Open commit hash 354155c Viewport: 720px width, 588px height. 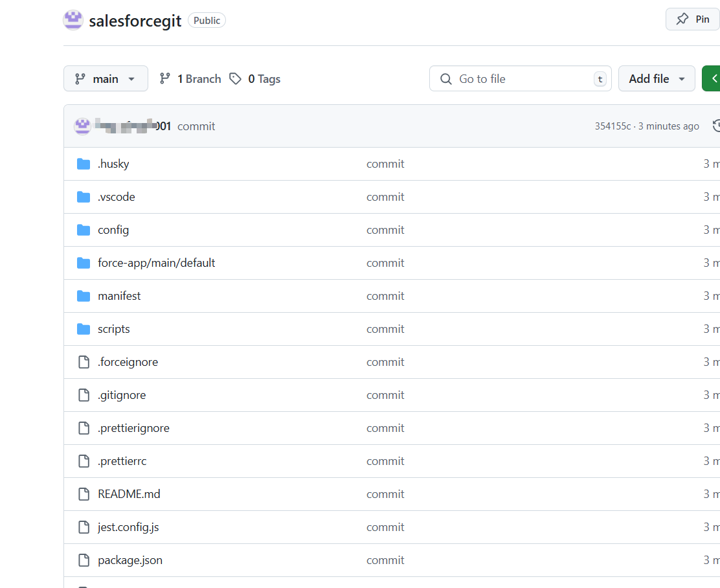(x=613, y=126)
